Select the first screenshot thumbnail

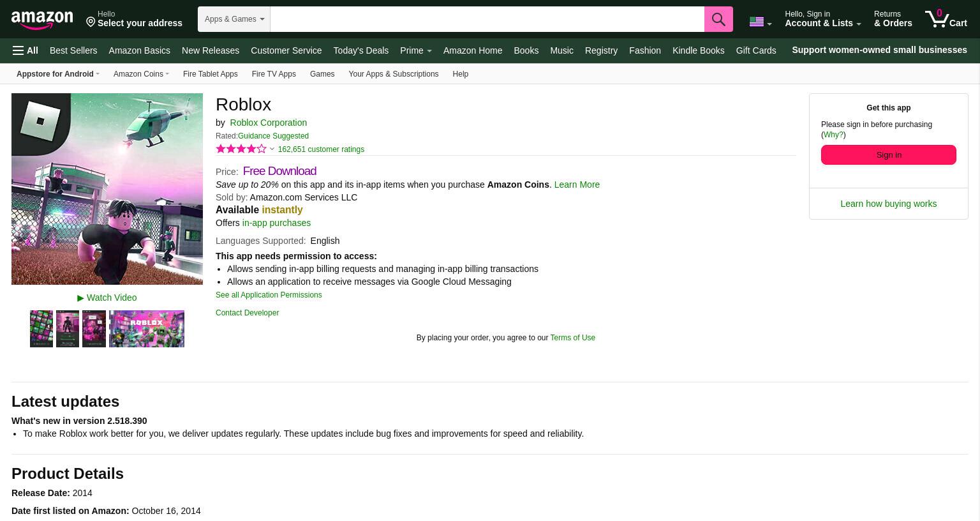click(41, 329)
